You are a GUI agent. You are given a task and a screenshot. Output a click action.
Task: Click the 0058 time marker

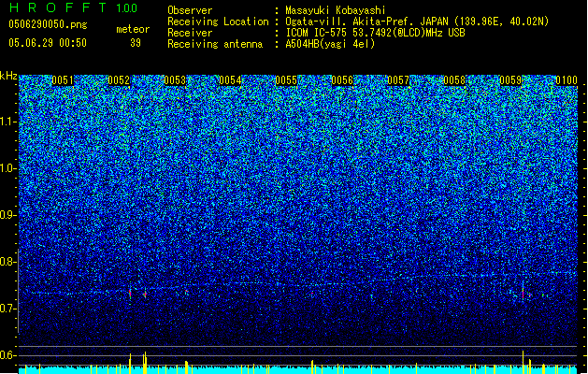[454, 80]
